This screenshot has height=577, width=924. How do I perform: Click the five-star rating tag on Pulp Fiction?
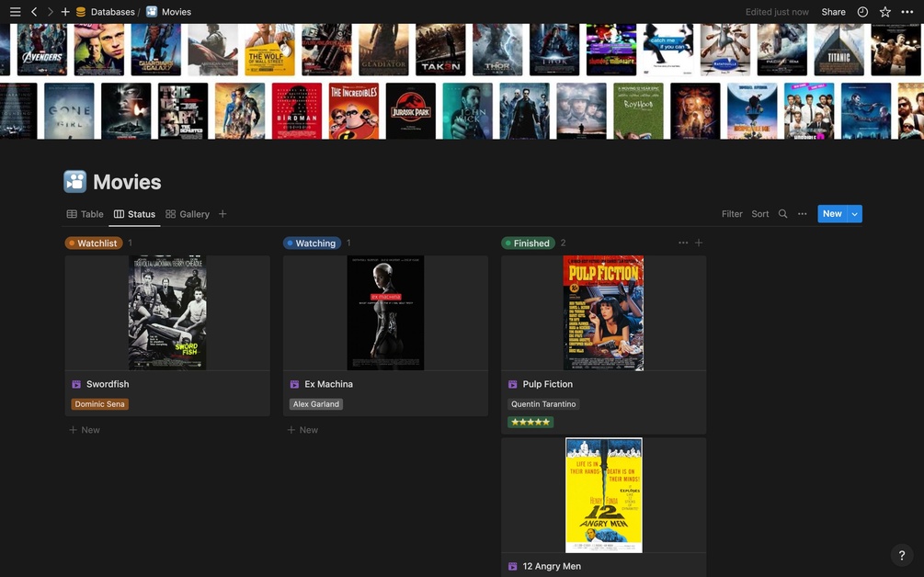pyautogui.click(x=530, y=422)
